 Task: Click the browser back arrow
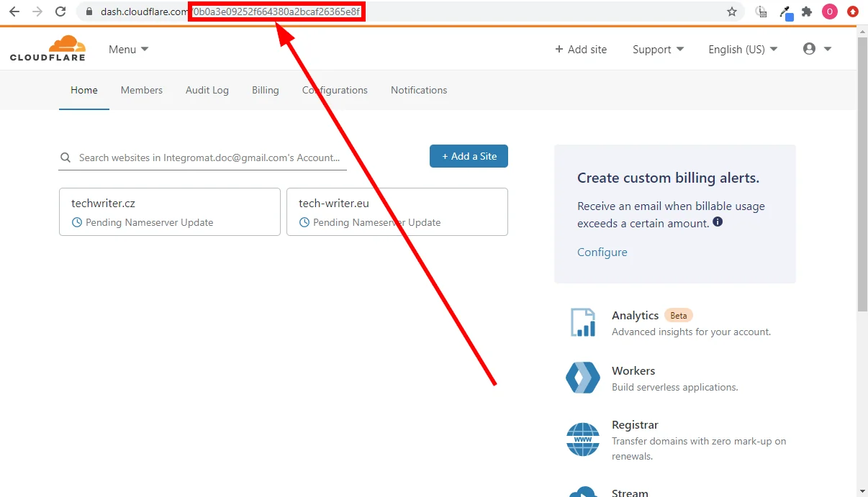14,12
